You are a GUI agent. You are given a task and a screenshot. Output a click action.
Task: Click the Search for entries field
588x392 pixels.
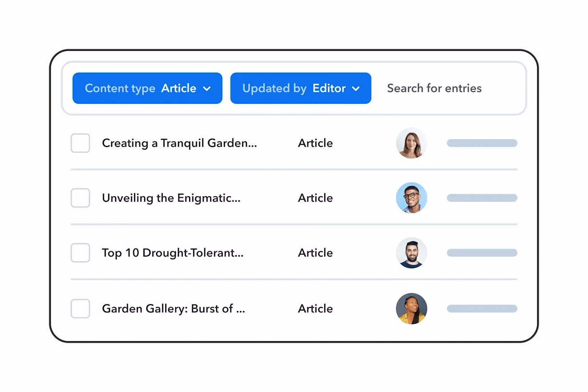[x=434, y=88]
